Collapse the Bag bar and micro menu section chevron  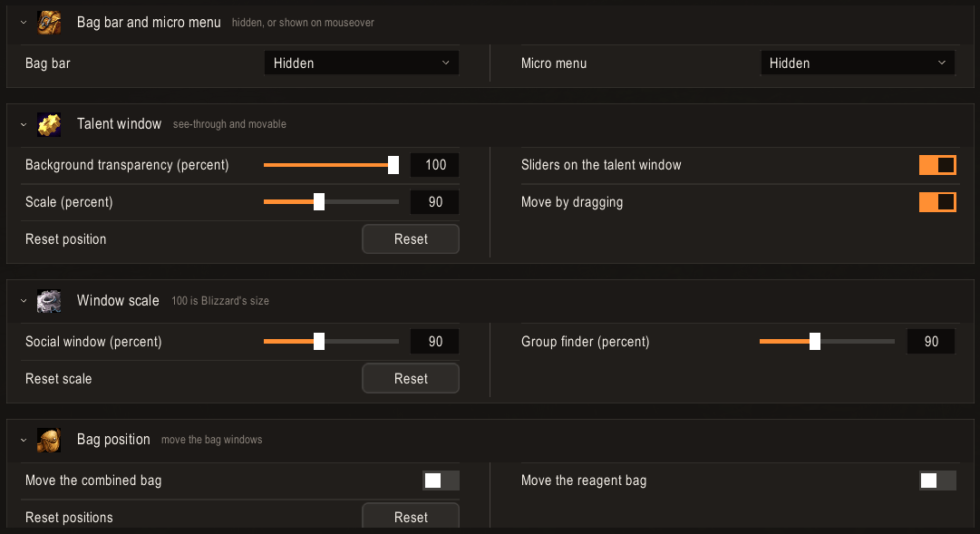[24, 23]
